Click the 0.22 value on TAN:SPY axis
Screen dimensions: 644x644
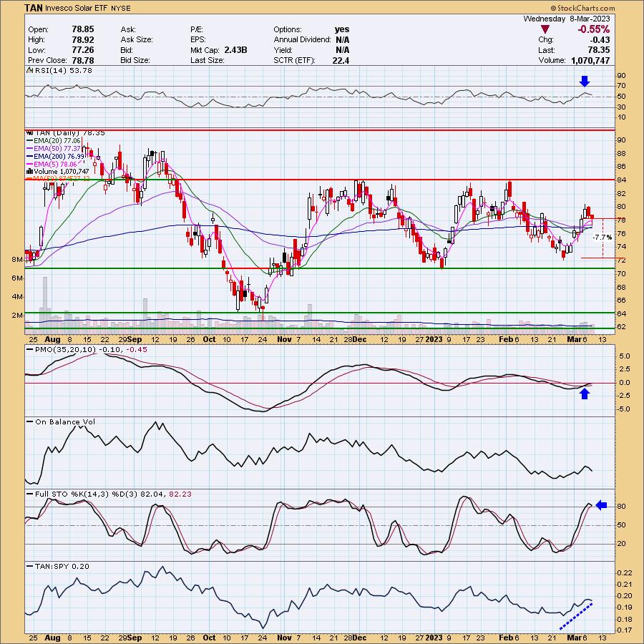coord(624,573)
